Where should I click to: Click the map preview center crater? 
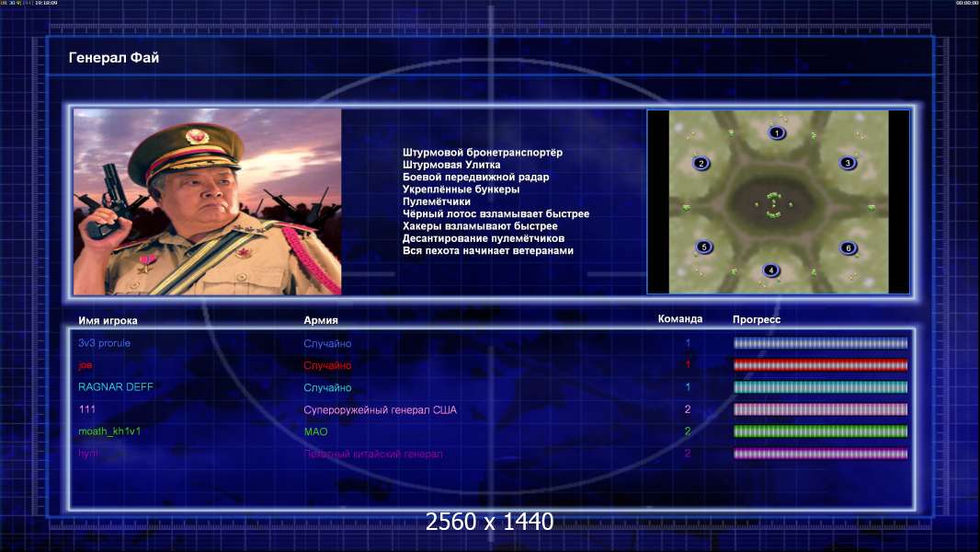774,204
